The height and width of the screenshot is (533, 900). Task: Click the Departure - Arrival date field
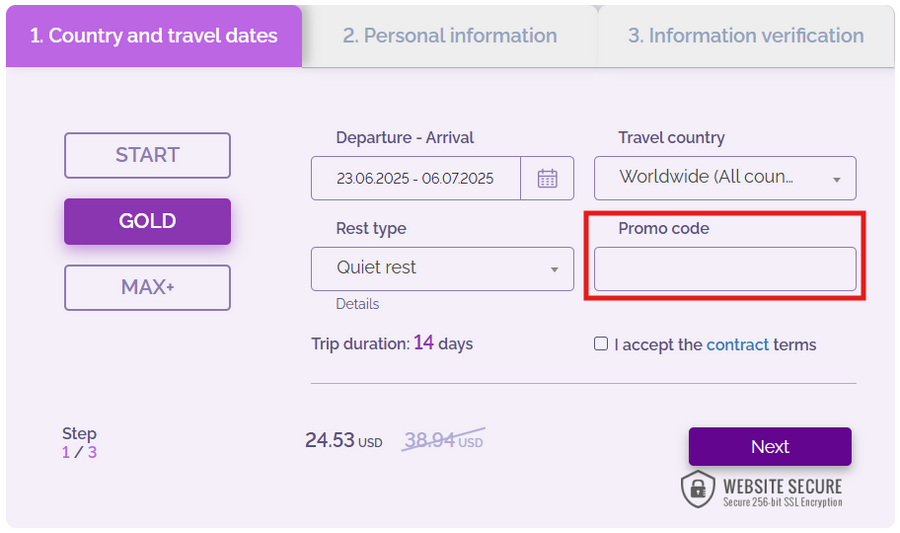(415, 179)
